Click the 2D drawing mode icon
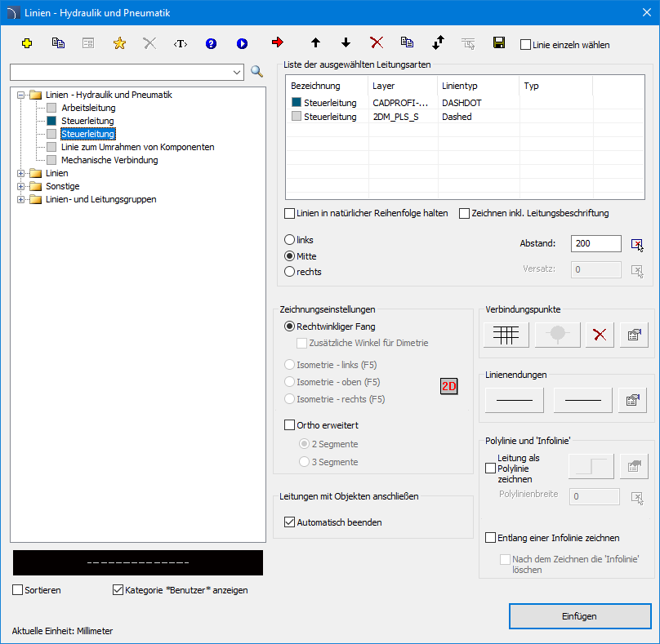The height and width of the screenshot is (644, 660). (x=448, y=386)
